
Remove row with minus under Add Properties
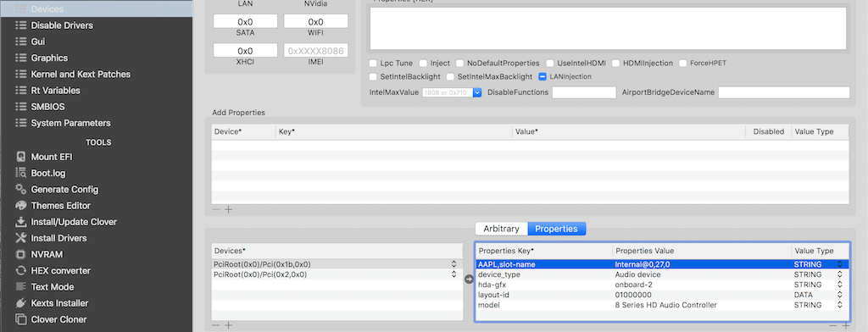(216, 209)
